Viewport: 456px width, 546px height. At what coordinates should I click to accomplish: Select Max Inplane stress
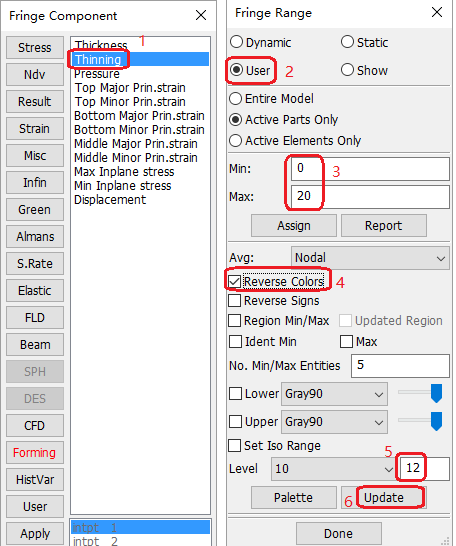click(124, 172)
